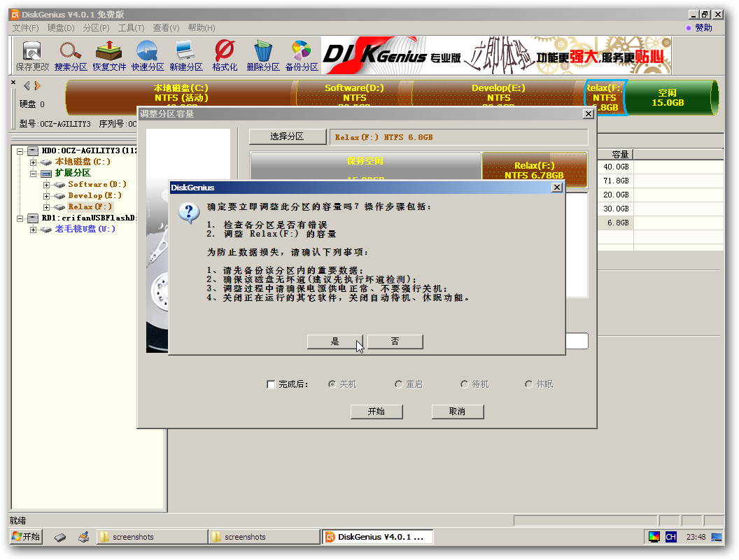Image resolution: width=739 pixels, height=560 pixels.
Task: Click the DiskGenius 专业版 banner advertisement
Action: 497,55
